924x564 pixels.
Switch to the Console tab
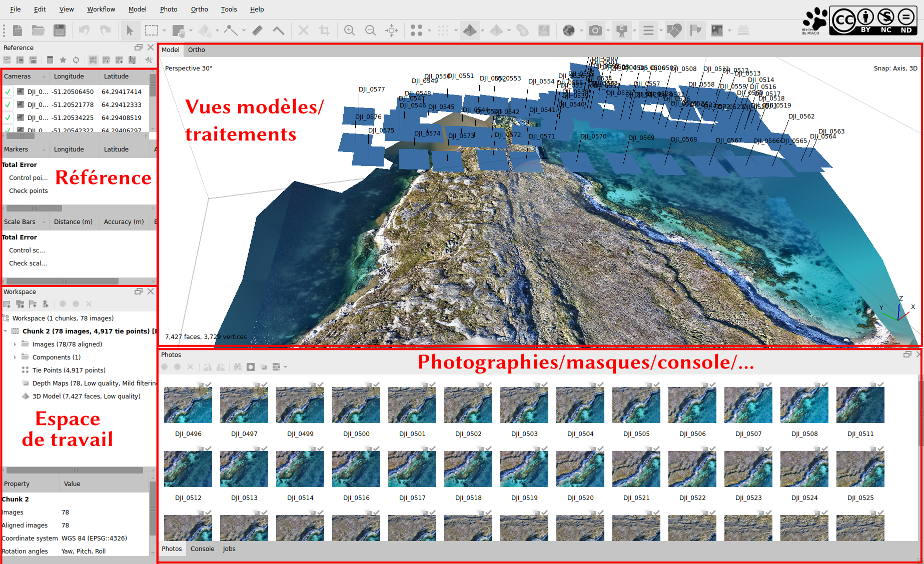(202, 548)
